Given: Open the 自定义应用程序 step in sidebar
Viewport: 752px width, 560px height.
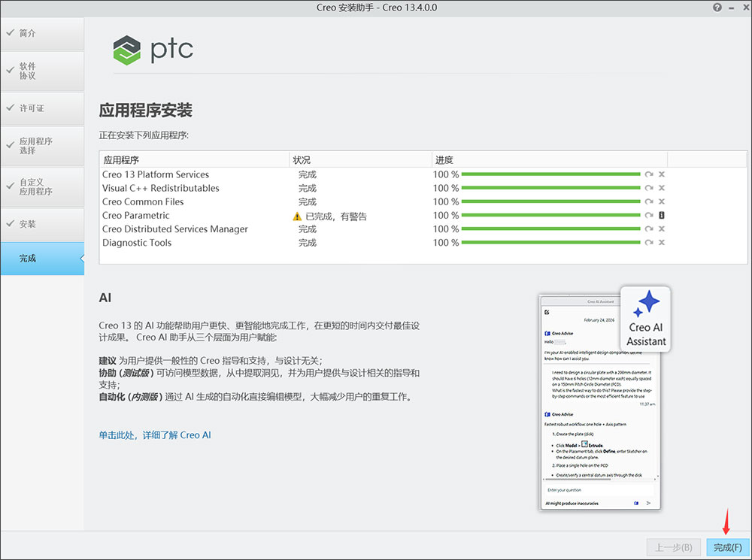Looking at the screenshot, I should [x=42, y=187].
